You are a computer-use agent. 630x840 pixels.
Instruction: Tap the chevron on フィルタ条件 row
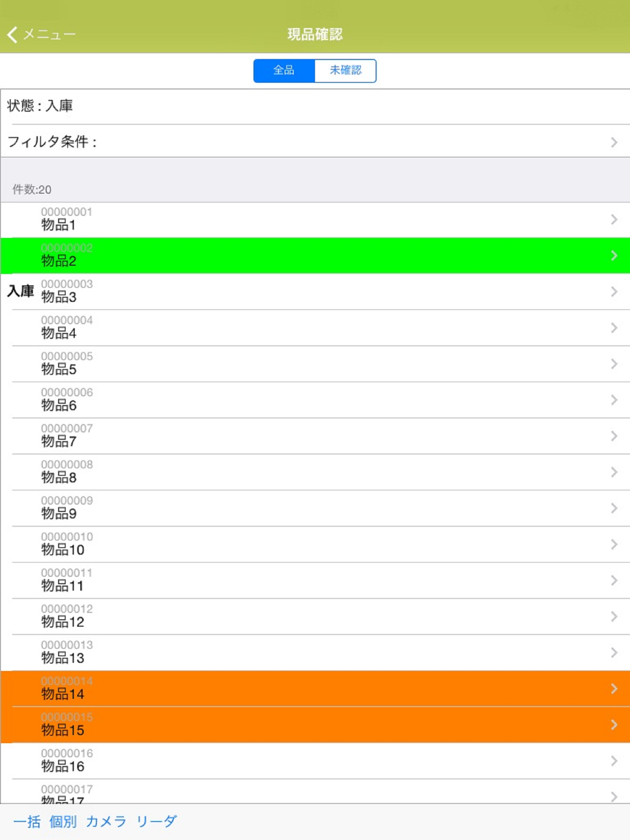tap(614, 142)
